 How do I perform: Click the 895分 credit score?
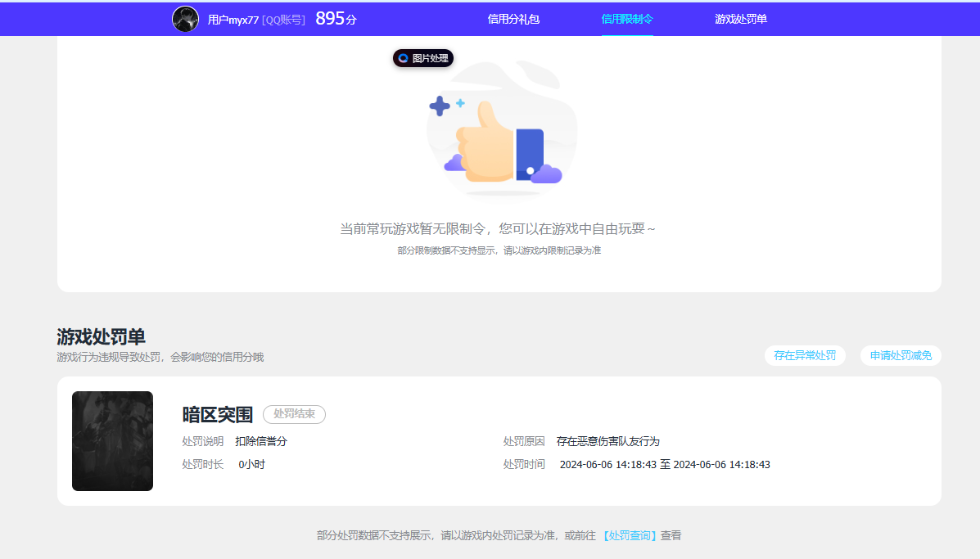(x=336, y=19)
